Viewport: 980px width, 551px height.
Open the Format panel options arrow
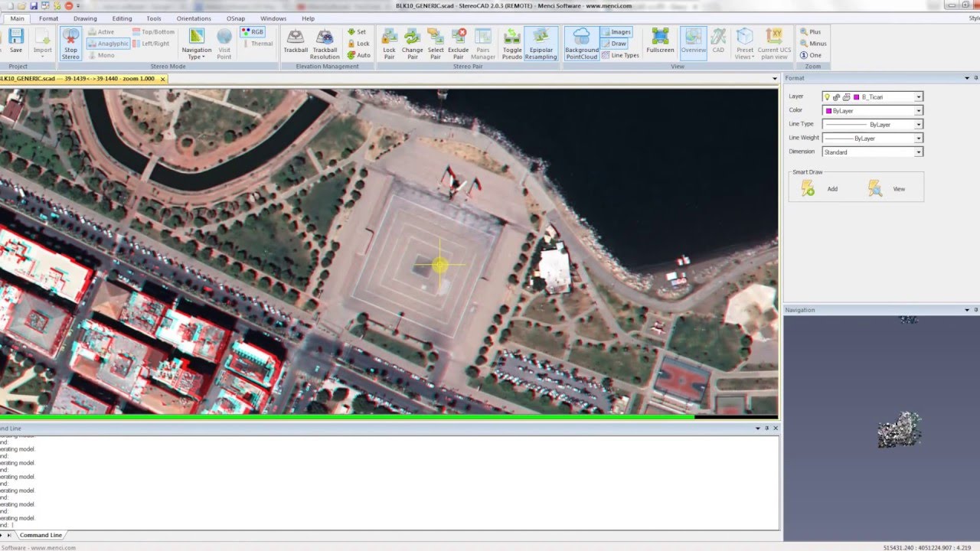pos(966,78)
